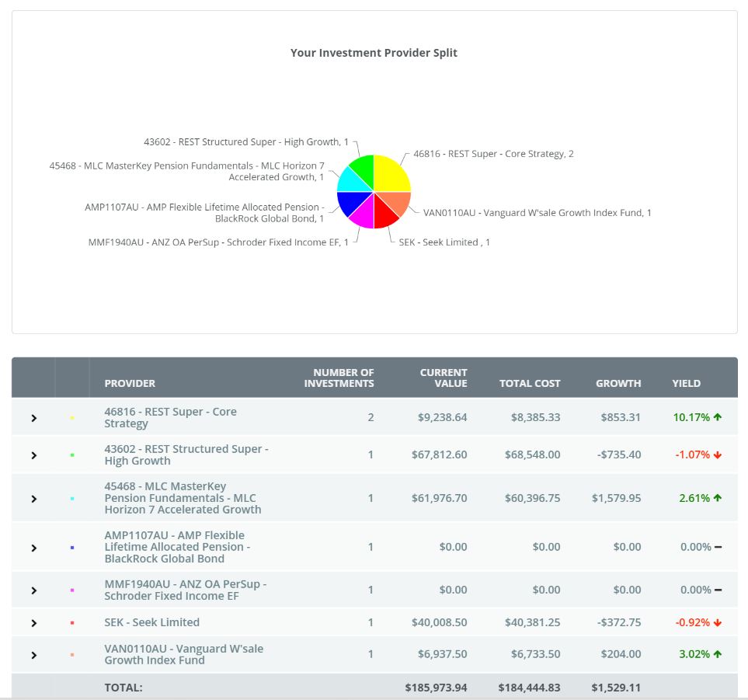This screenshot has height=700, width=748.
Task: Click the magenta pie slice for ANZ OA PerSup
Action: [362, 215]
